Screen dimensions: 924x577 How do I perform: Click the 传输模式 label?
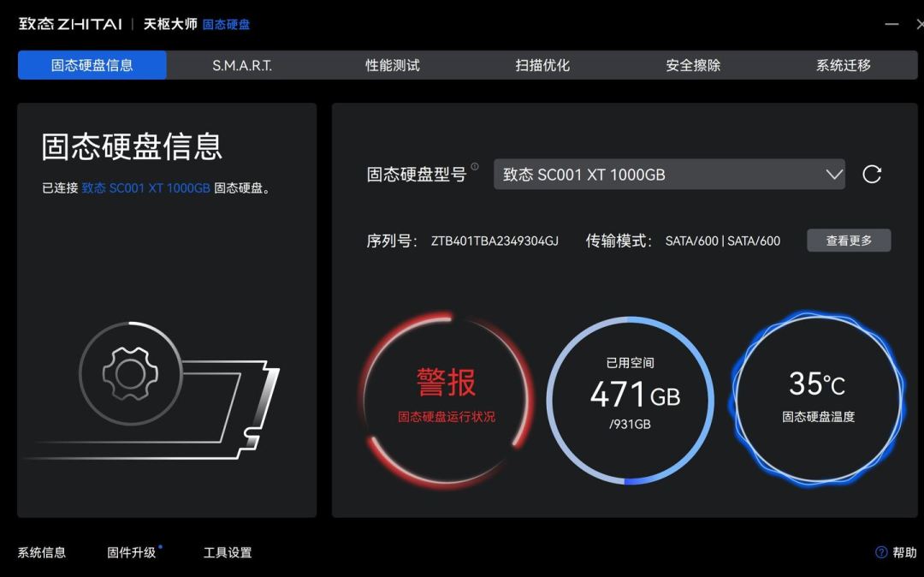[x=619, y=241]
